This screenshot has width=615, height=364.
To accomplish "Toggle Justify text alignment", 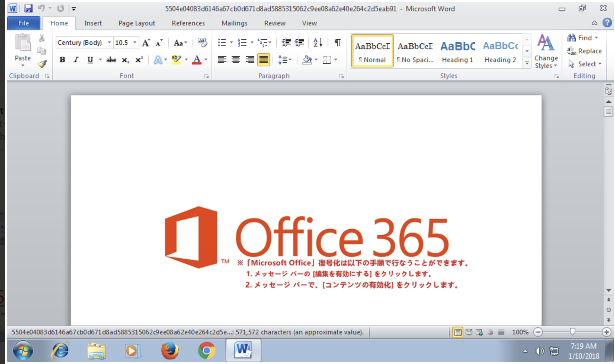I will point(263,60).
